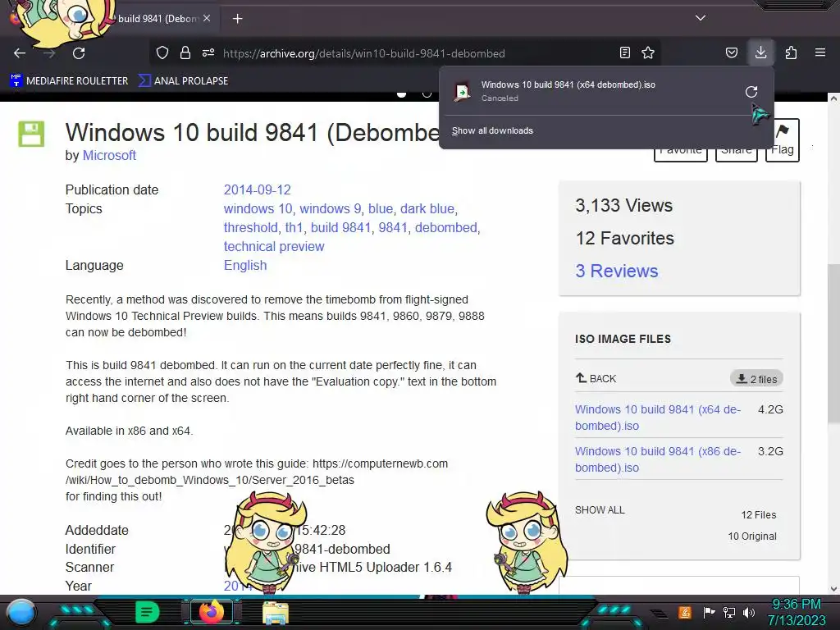Click the green software floppy icon

[31, 134]
